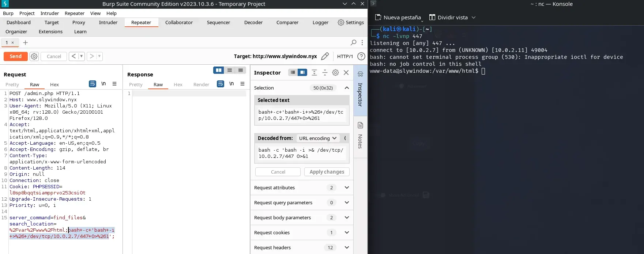Send the request

click(15, 56)
